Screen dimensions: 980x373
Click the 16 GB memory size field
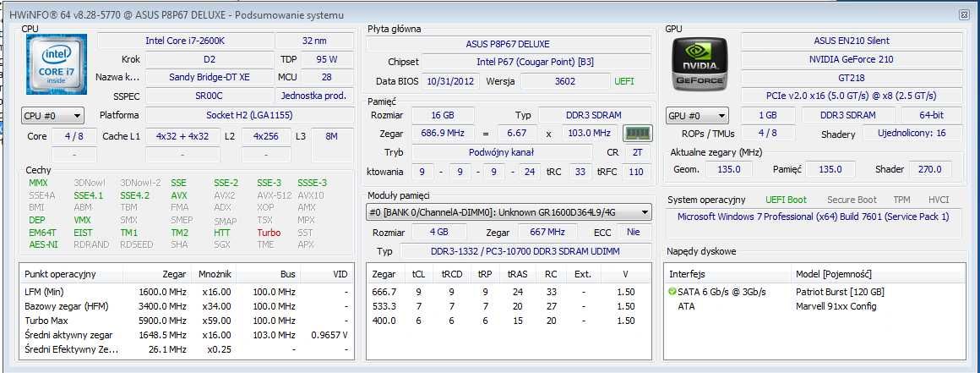(x=442, y=115)
